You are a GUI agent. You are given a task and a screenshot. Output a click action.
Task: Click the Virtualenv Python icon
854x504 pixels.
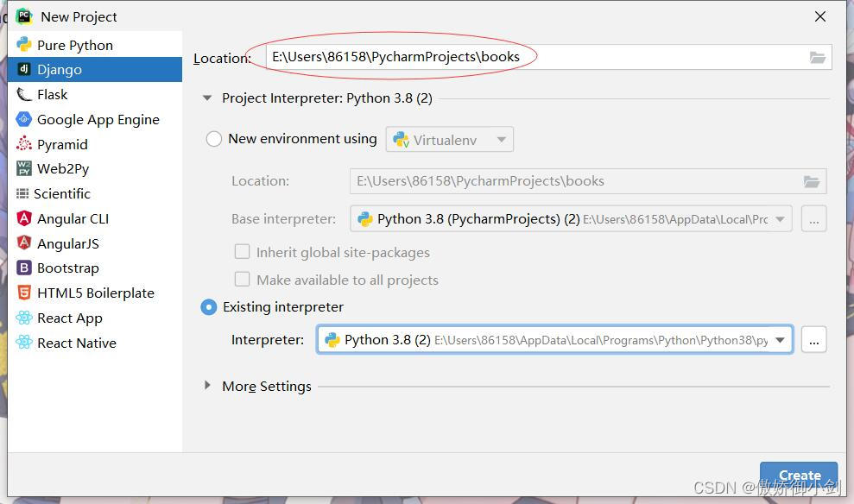401,139
